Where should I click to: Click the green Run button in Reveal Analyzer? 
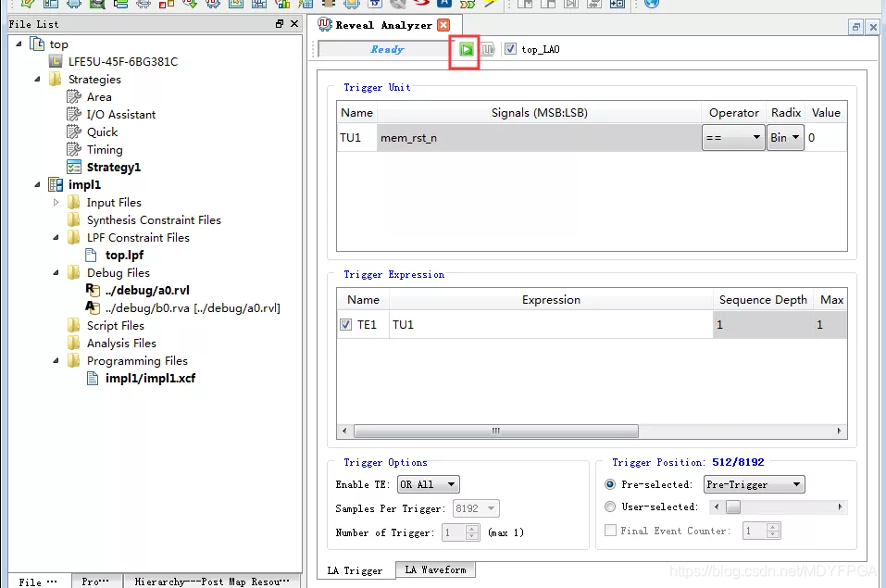click(x=467, y=50)
